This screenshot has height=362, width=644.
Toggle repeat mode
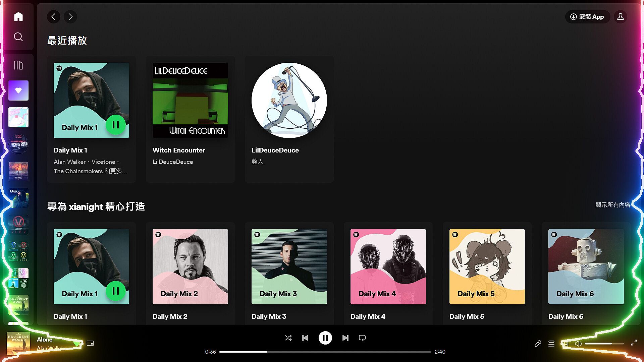362,338
